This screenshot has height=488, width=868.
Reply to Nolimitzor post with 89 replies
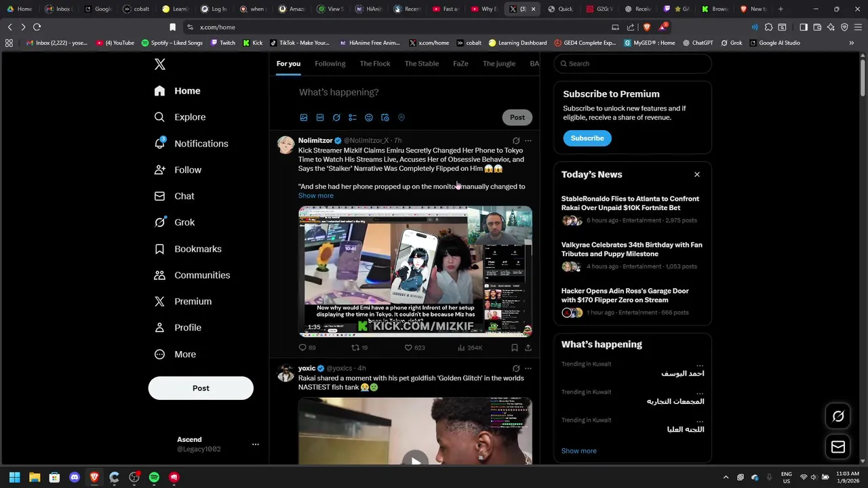[x=307, y=348]
